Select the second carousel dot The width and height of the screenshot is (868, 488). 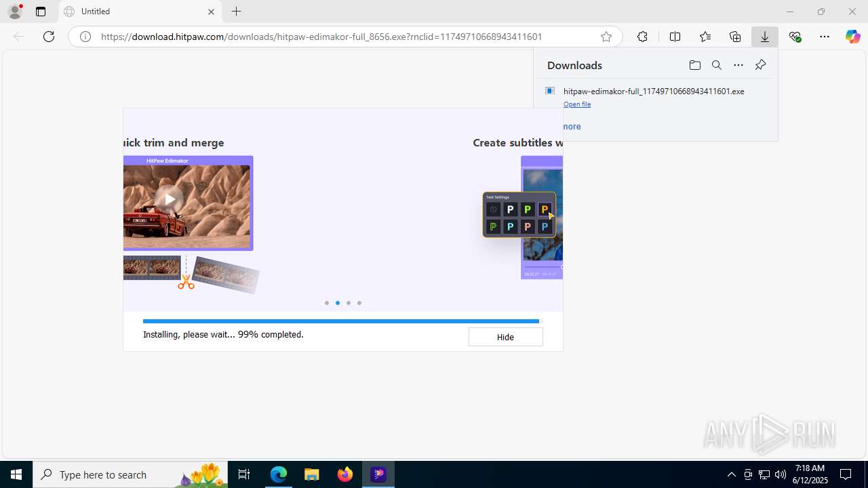[x=338, y=303]
